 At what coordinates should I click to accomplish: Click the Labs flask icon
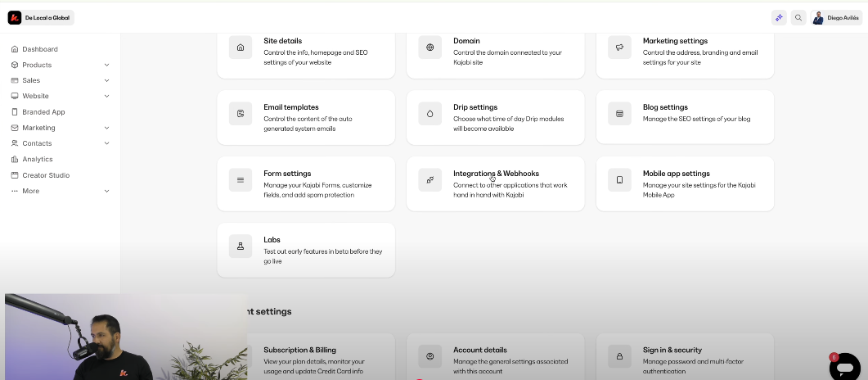click(241, 246)
